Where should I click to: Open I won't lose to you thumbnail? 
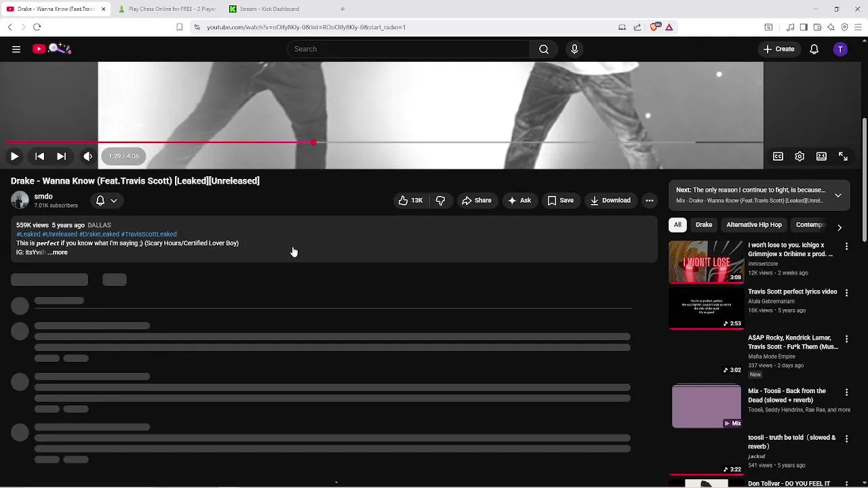tap(706, 262)
